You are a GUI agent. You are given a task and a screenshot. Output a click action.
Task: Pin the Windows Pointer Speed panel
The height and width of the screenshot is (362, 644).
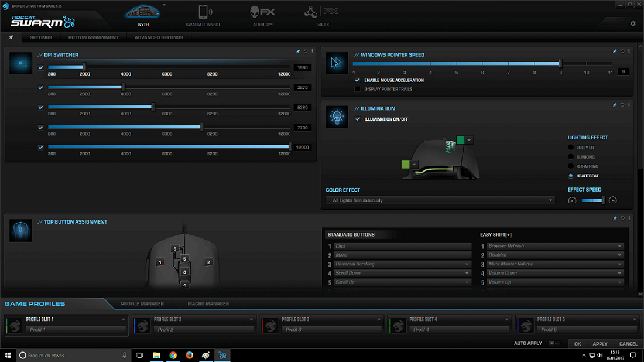click(x=614, y=52)
